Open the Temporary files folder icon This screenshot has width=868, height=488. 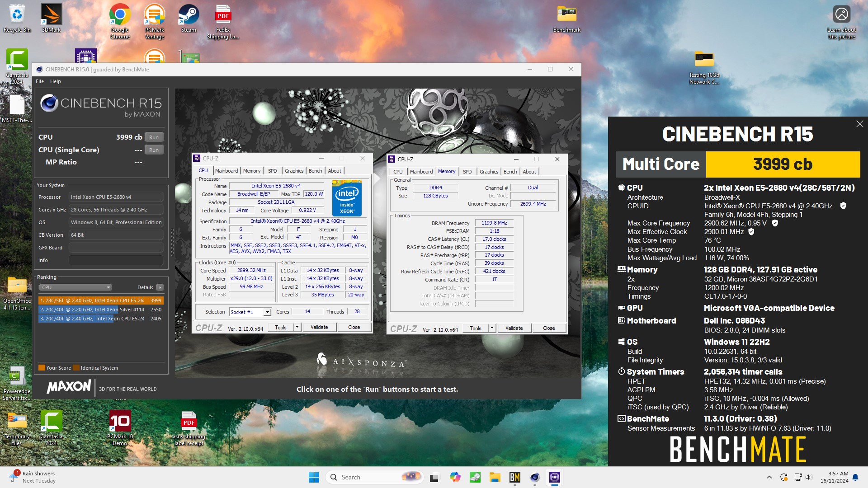17,428
